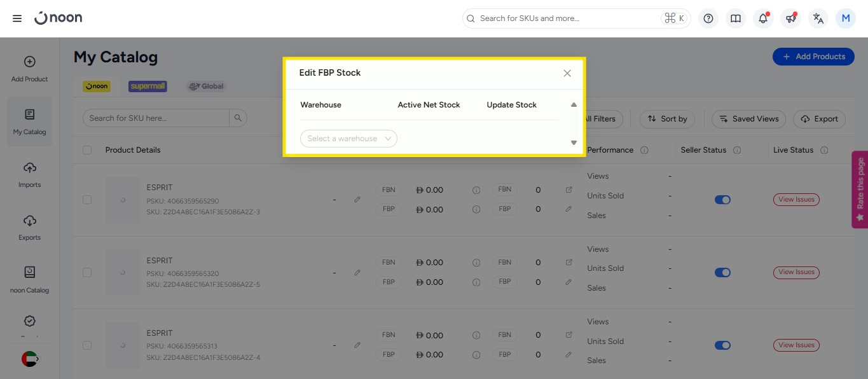The height and width of the screenshot is (379, 868).
Task: Open the guide book icon
Action: point(736,18)
